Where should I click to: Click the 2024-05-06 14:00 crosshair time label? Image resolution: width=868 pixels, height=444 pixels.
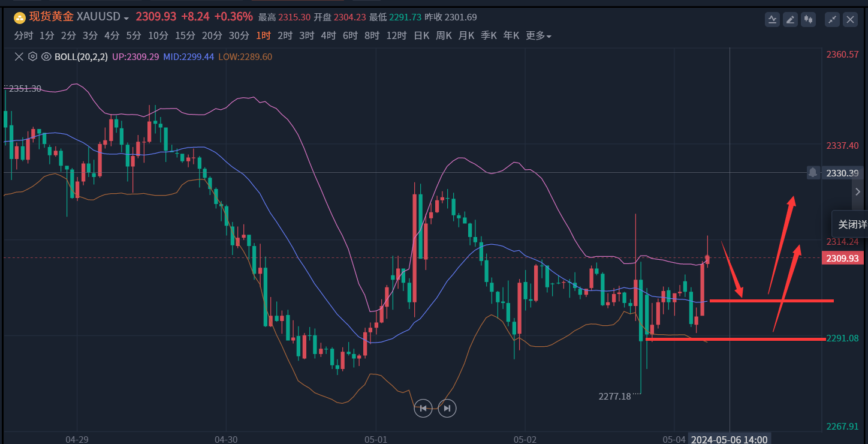coord(729,440)
